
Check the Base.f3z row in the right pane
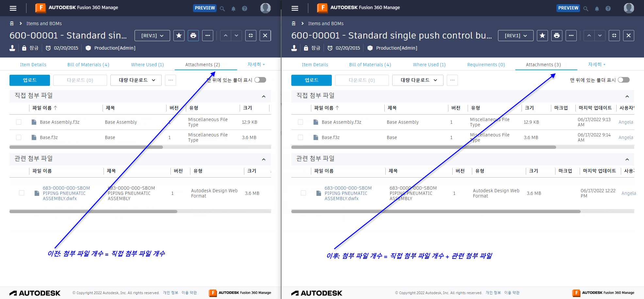(300, 137)
